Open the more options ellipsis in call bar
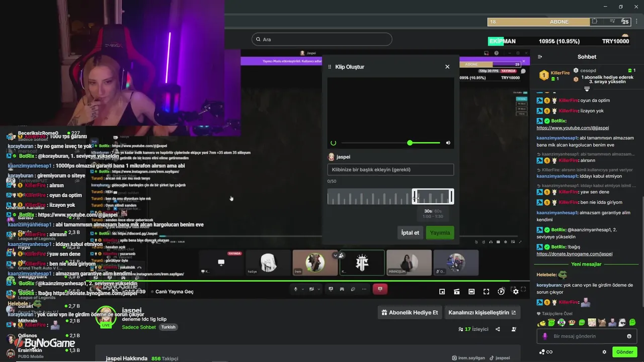 364,289
